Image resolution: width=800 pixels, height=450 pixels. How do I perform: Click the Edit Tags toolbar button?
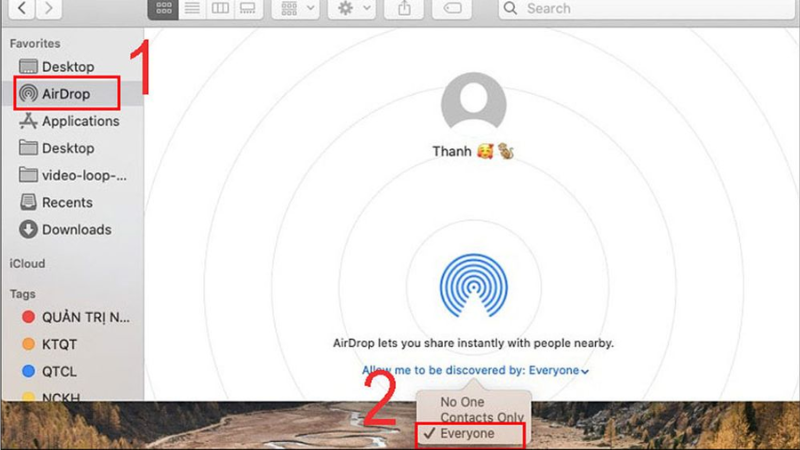(453, 8)
